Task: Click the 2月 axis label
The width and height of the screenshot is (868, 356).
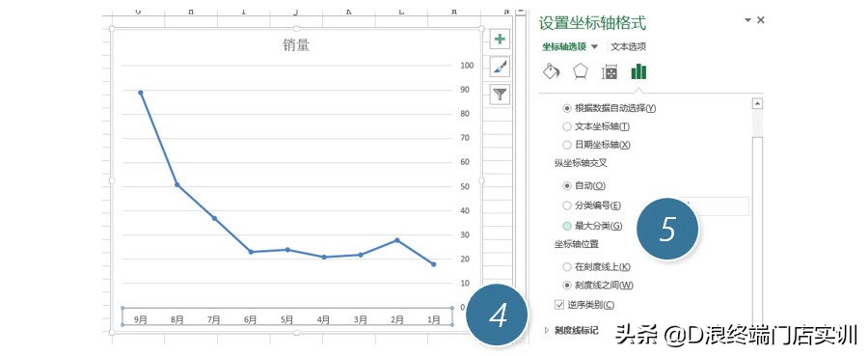Action: [x=397, y=319]
